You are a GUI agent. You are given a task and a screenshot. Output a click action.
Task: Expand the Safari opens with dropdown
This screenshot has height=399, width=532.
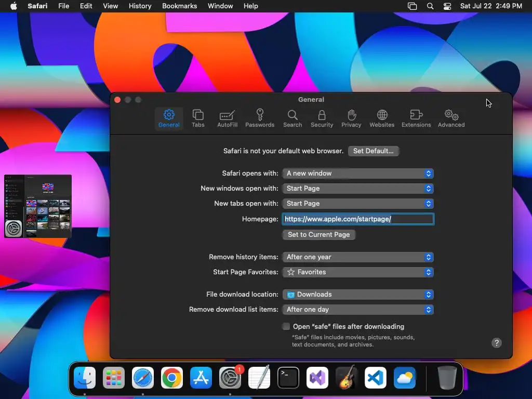pyautogui.click(x=358, y=174)
